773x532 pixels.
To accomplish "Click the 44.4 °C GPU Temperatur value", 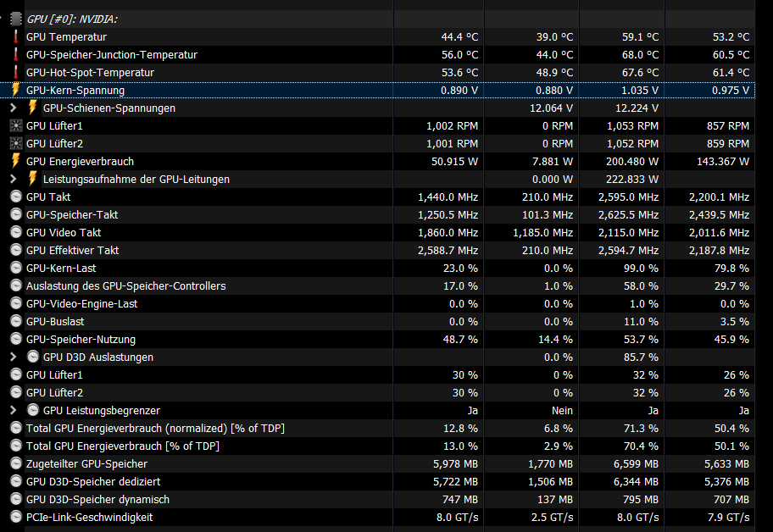I will [459, 37].
